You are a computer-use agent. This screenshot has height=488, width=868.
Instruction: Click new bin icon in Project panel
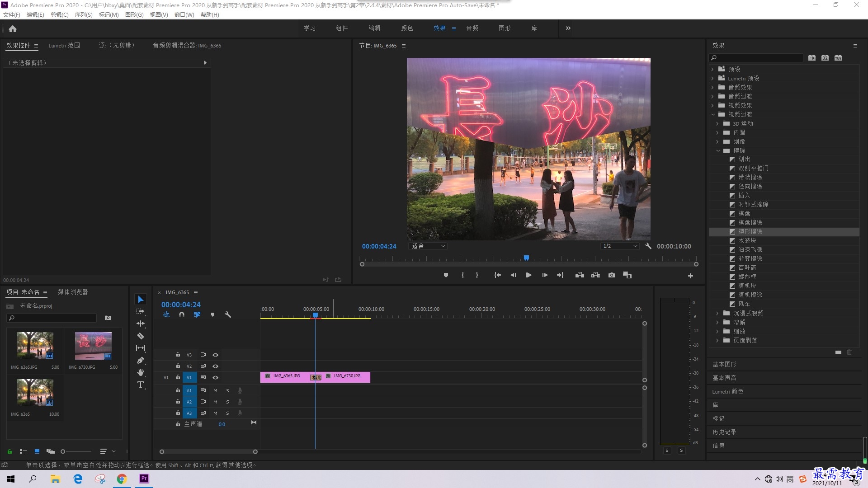tap(108, 318)
